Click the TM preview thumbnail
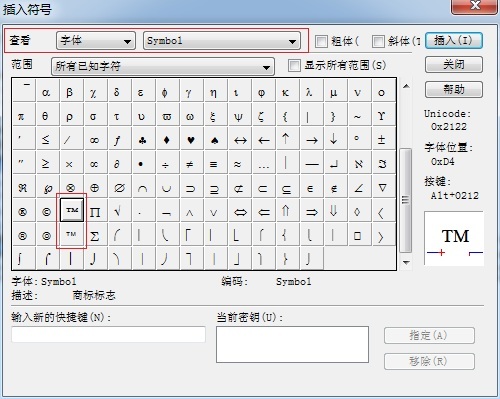Screen dimensions: 500x399 point(454,238)
